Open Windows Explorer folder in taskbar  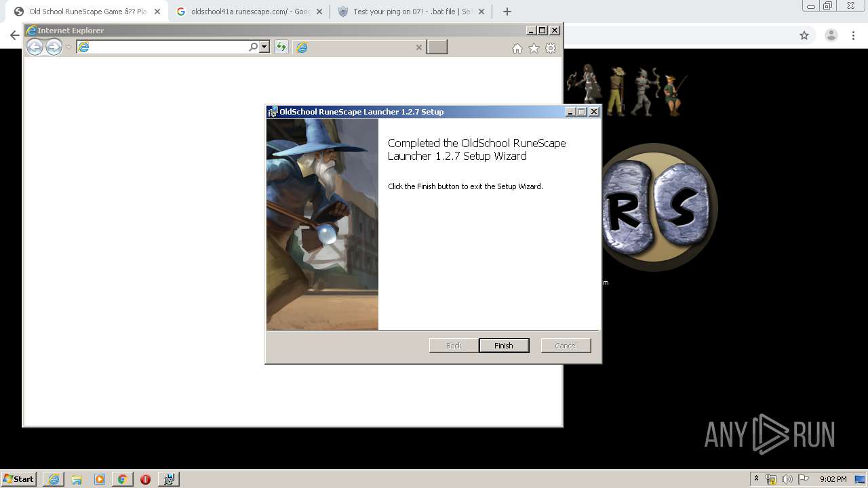[77, 479]
